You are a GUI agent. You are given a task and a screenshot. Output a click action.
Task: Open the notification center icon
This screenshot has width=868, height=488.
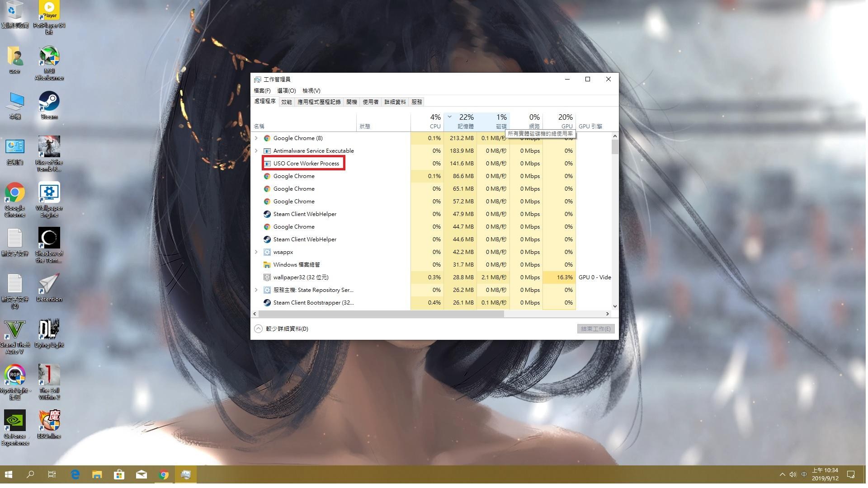click(851, 474)
